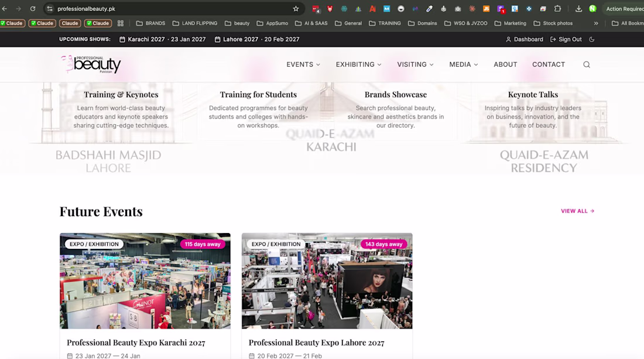The height and width of the screenshot is (359, 644).
Task: Click the Action Required button
Action: pos(625,9)
